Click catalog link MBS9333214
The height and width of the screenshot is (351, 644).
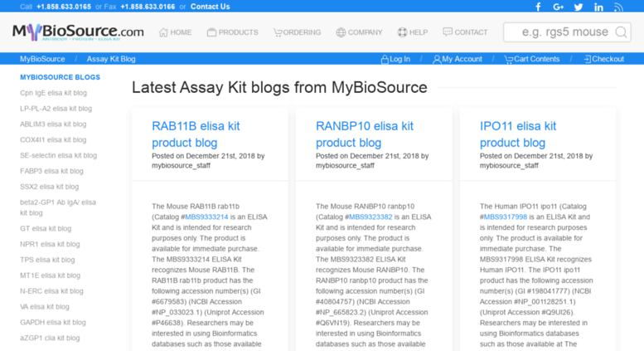206,217
